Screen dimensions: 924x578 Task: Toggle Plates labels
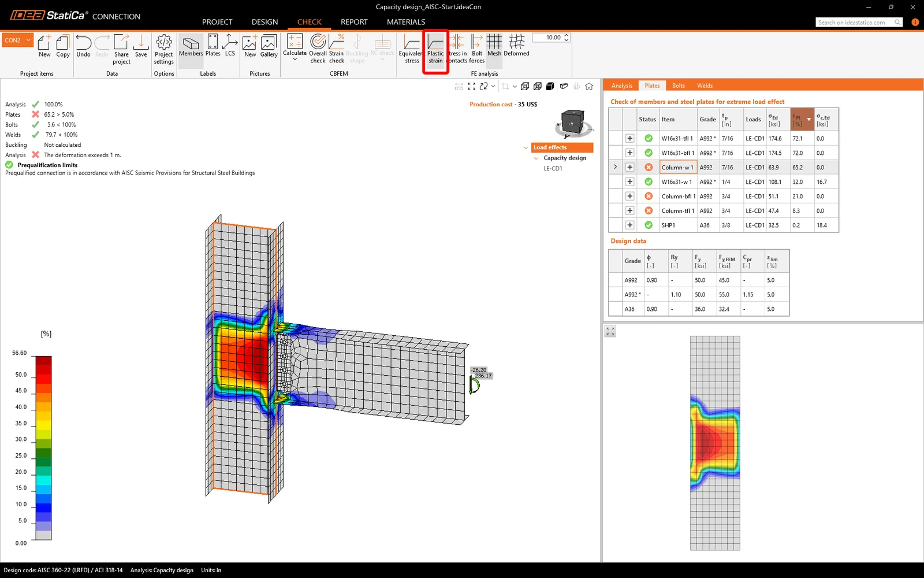(213, 46)
